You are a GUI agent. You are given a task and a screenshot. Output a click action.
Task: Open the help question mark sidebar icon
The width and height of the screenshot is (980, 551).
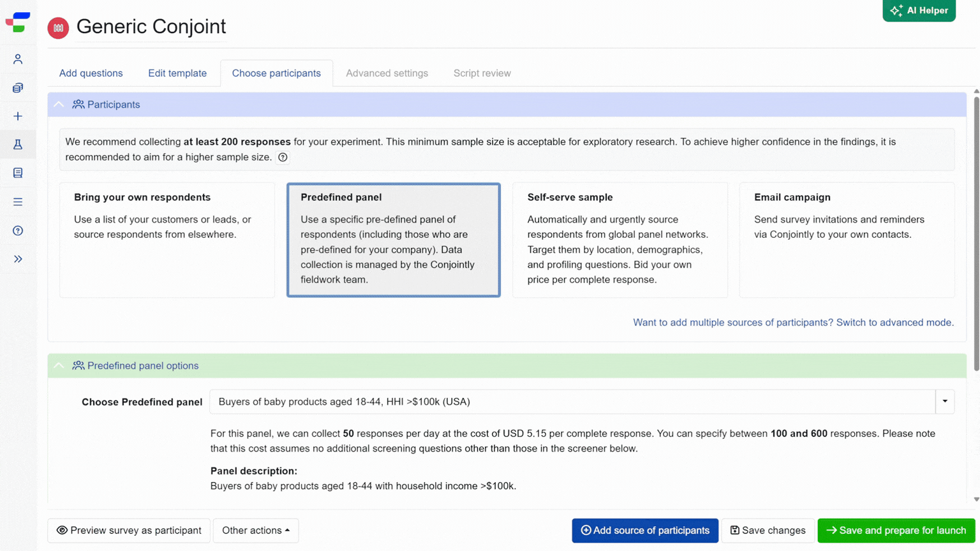pos(18,230)
